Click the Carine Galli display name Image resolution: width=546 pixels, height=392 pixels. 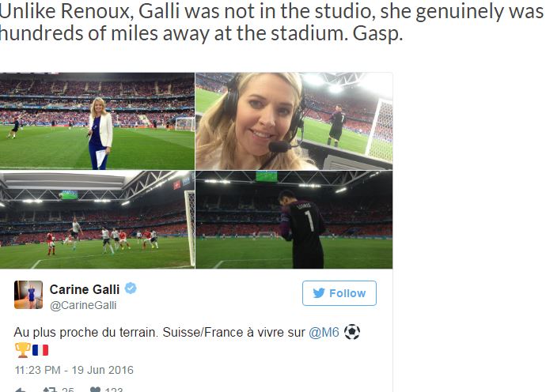click(x=85, y=288)
